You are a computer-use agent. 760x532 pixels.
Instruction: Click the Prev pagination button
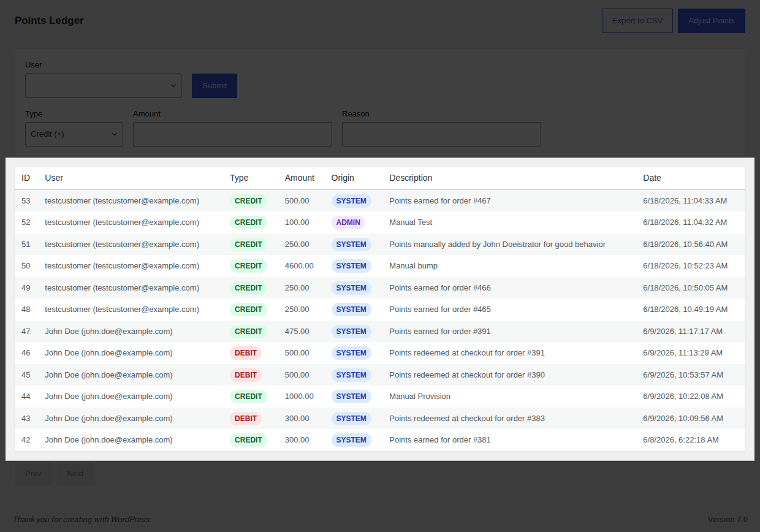[34, 474]
